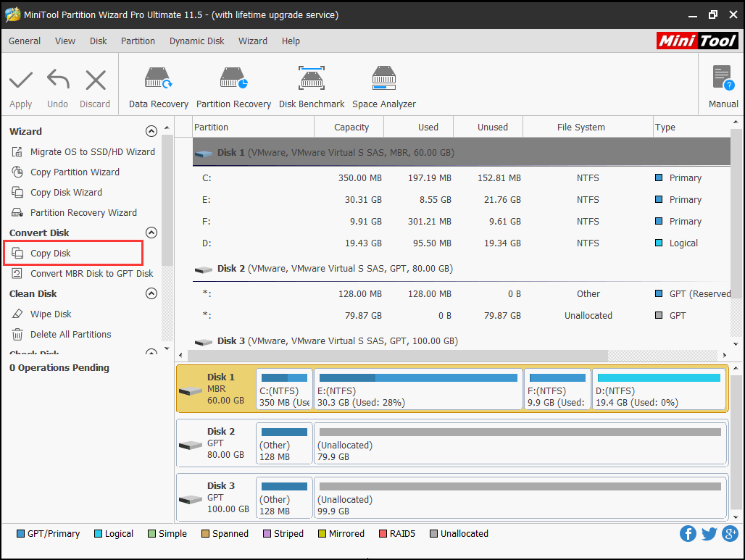Viewport: 745px width, 560px height.
Task: Click partition list scroll right arrow
Action: pyautogui.click(x=725, y=355)
